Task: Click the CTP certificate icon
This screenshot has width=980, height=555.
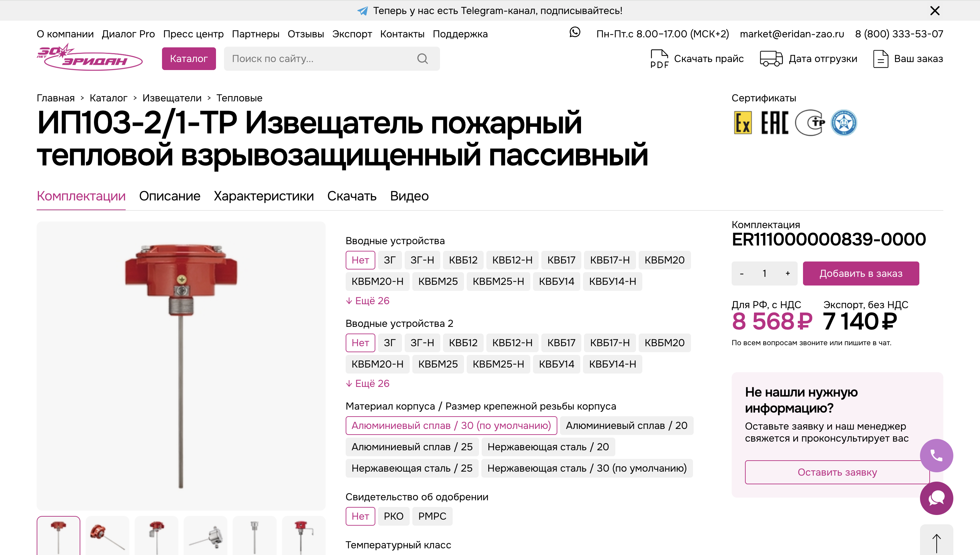Action: pyautogui.click(x=810, y=123)
